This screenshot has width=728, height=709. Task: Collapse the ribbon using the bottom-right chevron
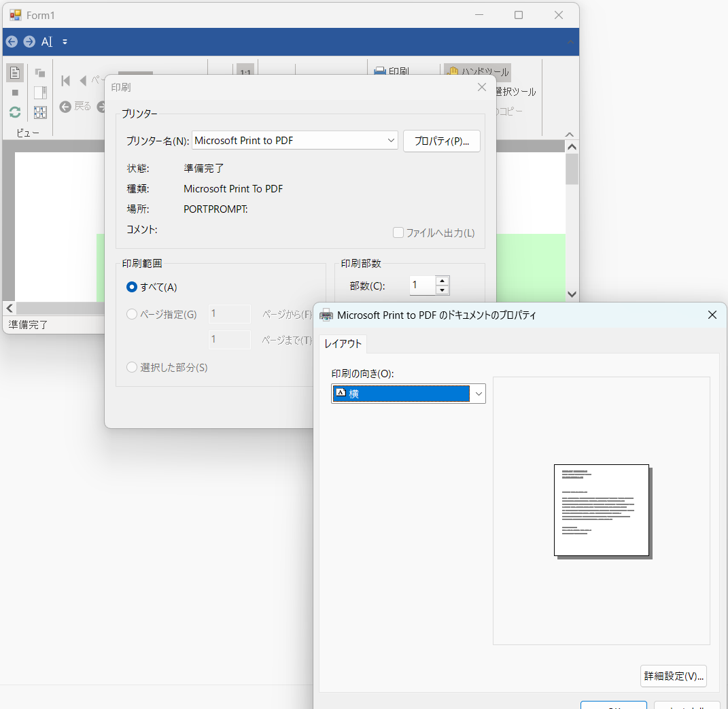(569, 135)
